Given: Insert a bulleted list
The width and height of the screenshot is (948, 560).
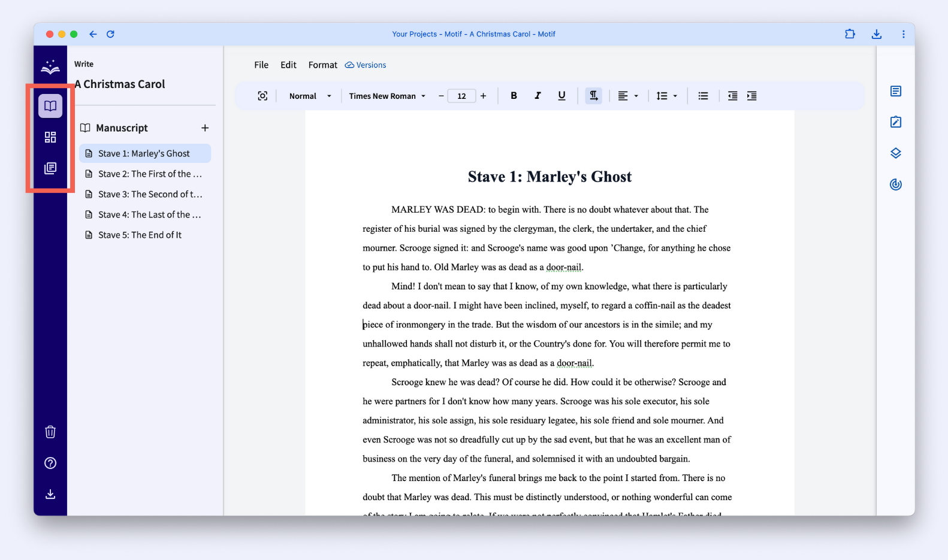Looking at the screenshot, I should (704, 96).
